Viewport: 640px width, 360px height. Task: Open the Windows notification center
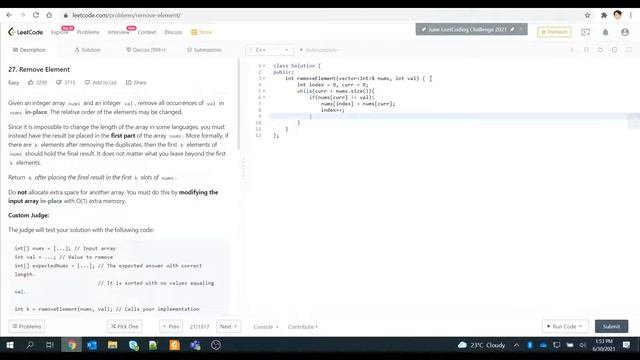pyautogui.click(x=627, y=345)
